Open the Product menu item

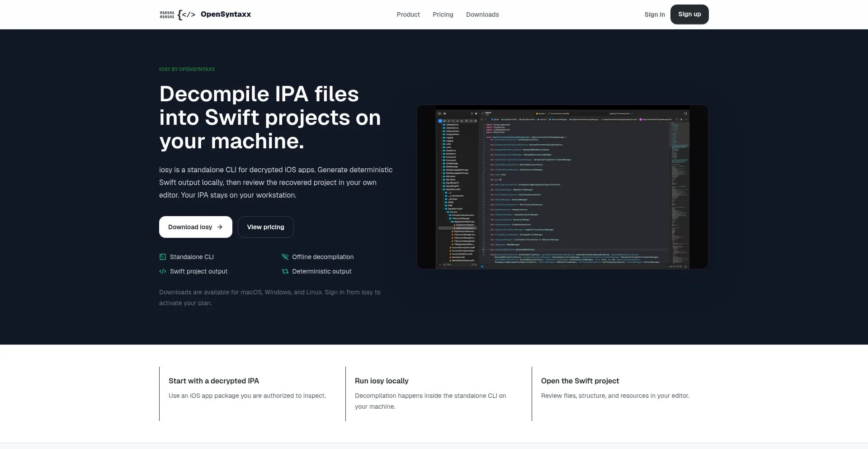pyautogui.click(x=408, y=14)
